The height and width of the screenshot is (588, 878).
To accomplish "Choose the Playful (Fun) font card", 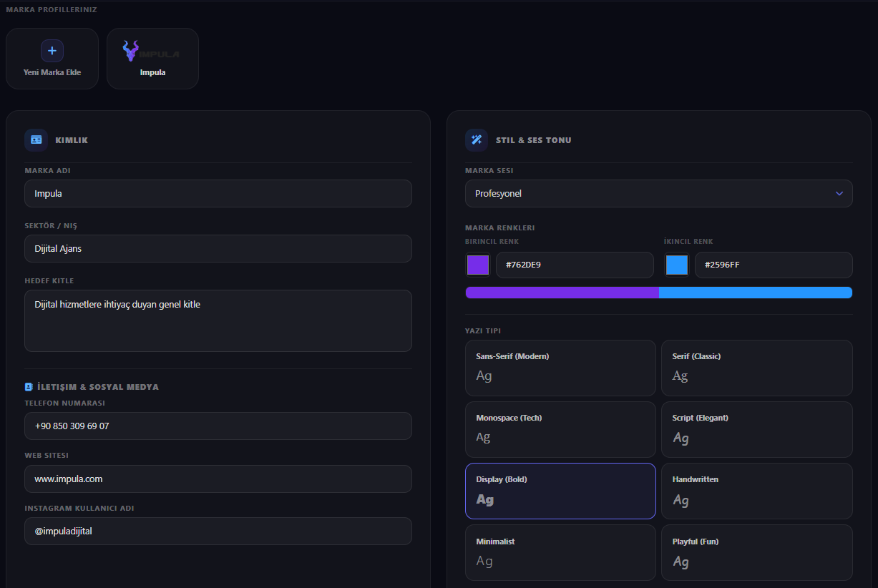I will [x=756, y=552].
